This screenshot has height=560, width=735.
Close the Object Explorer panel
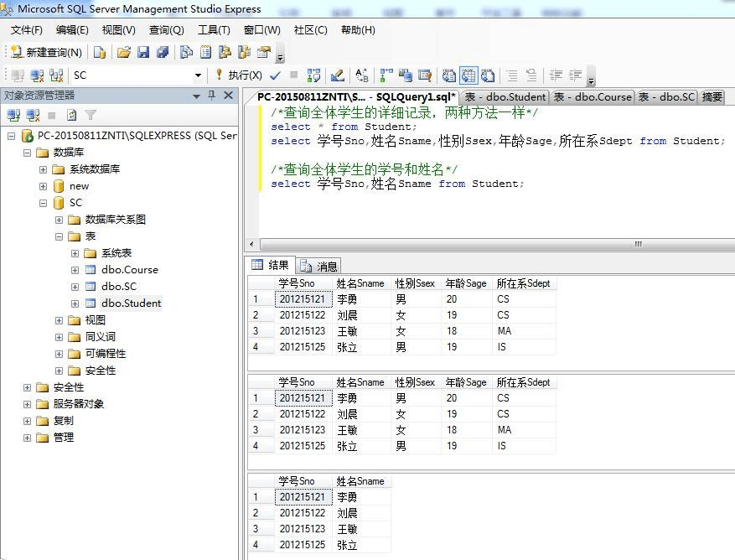228,96
